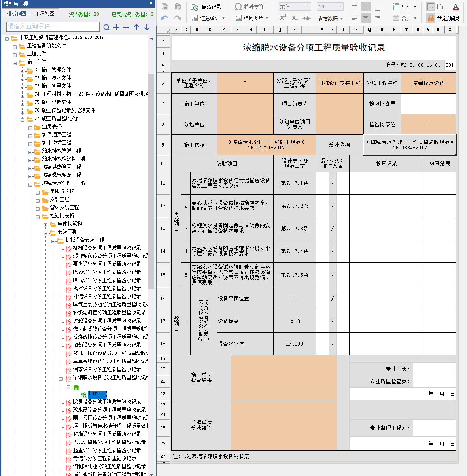Align text left
The height and width of the screenshot is (476, 467).
click(354, 18)
